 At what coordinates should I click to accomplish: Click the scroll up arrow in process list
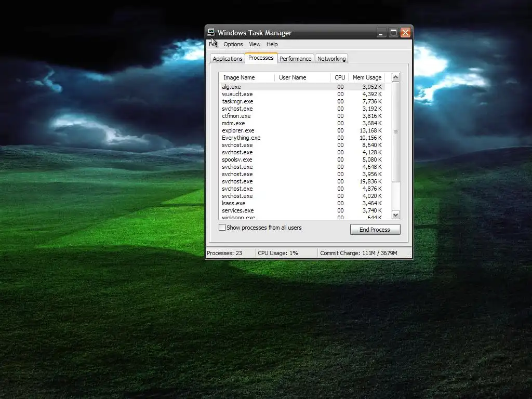tap(395, 77)
